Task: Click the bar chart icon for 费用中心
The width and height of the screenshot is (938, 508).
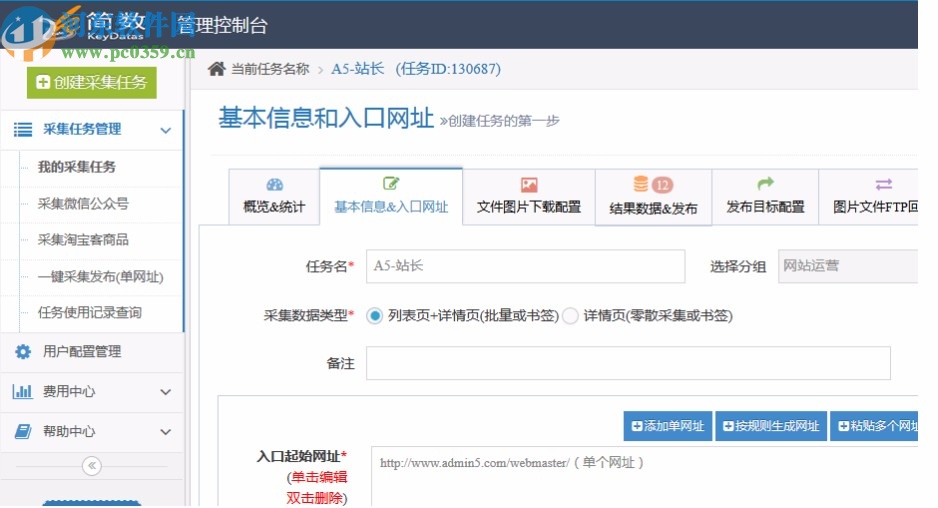Action: (x=22, y=392)
